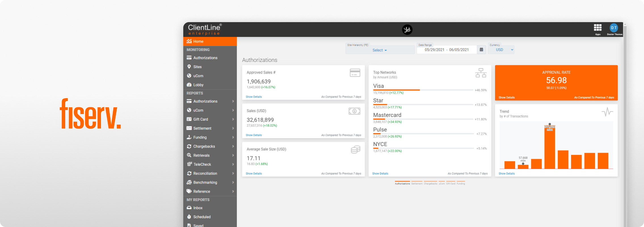Open the Currency USD dropdown
The image size is (644, 227).
(x=501, y=50)
